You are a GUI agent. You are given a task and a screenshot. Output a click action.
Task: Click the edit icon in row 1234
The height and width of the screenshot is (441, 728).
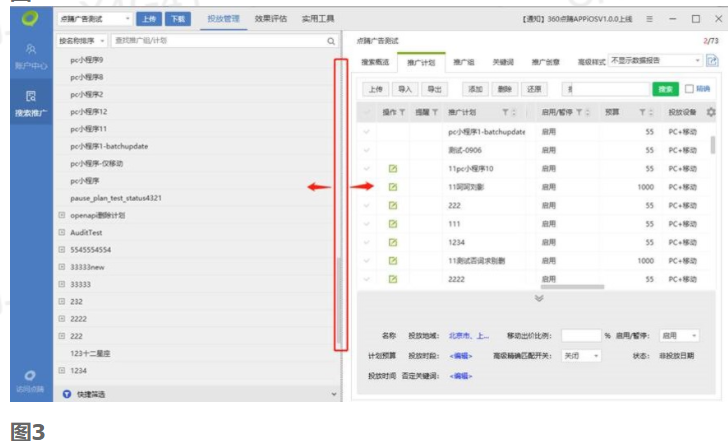coord(393,242)
